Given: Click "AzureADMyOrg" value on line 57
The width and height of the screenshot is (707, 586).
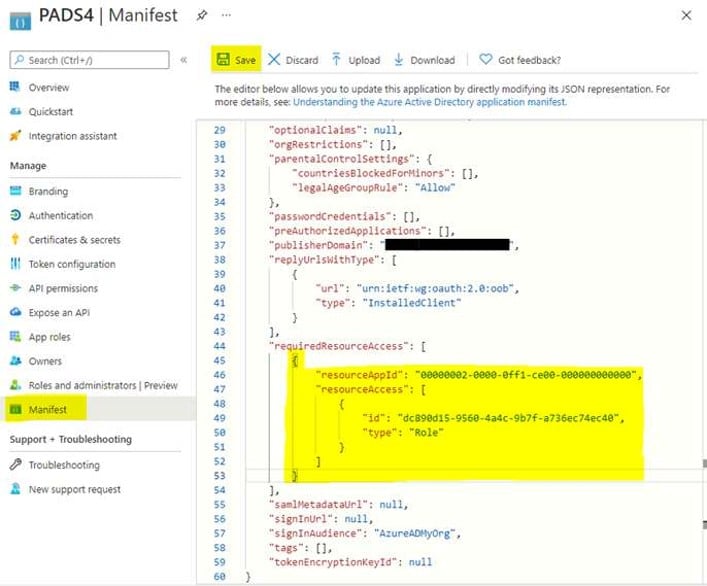Looking at the screenshot, I should 414,534.
